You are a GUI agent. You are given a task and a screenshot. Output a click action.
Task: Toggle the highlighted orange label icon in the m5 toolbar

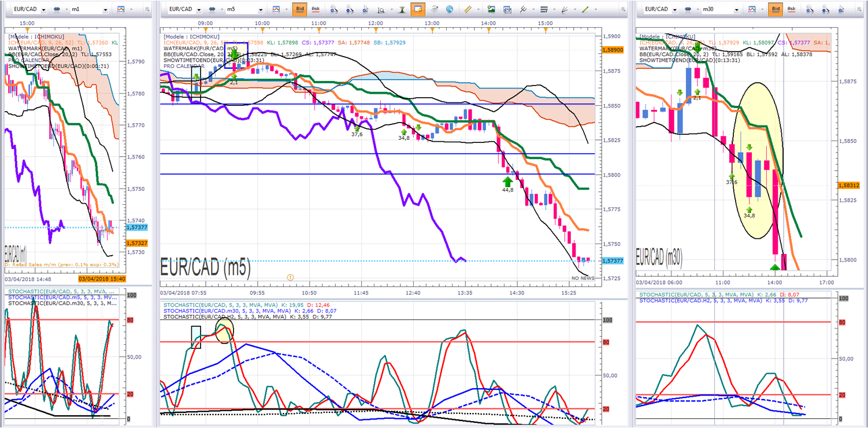point(417,10)
